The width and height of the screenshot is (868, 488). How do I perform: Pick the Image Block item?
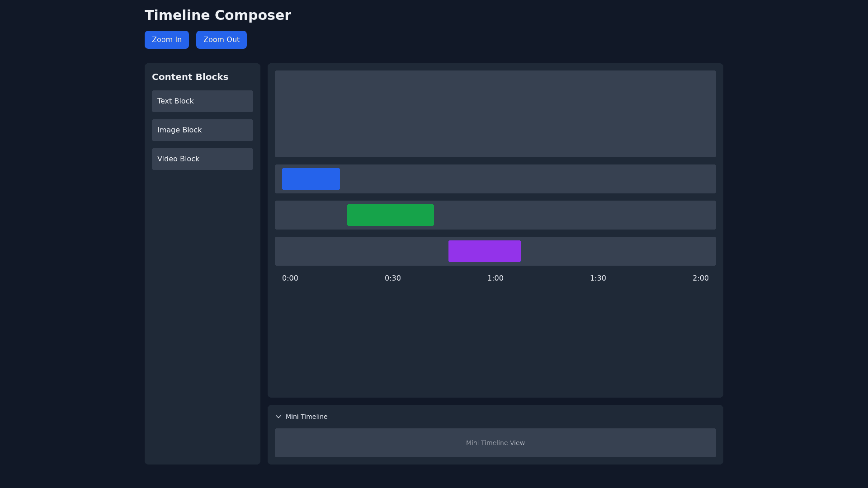pos(202,130)
